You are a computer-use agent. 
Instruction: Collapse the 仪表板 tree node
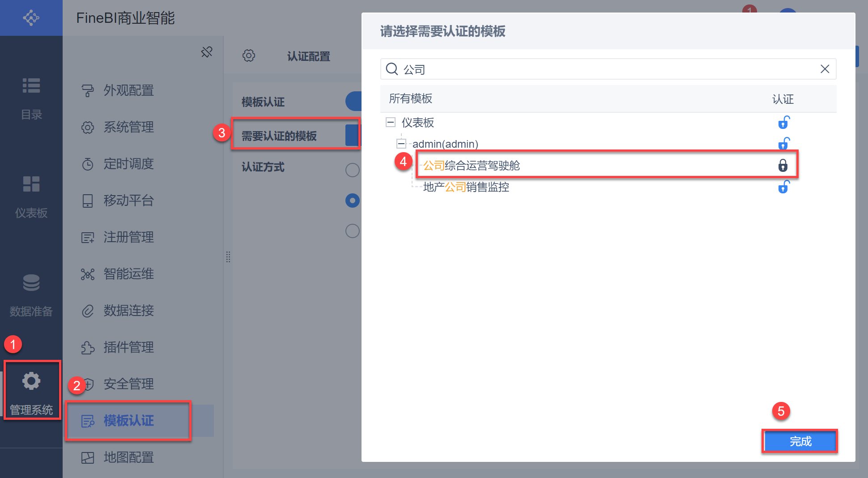pyautogui.click(x=391, y=122)
